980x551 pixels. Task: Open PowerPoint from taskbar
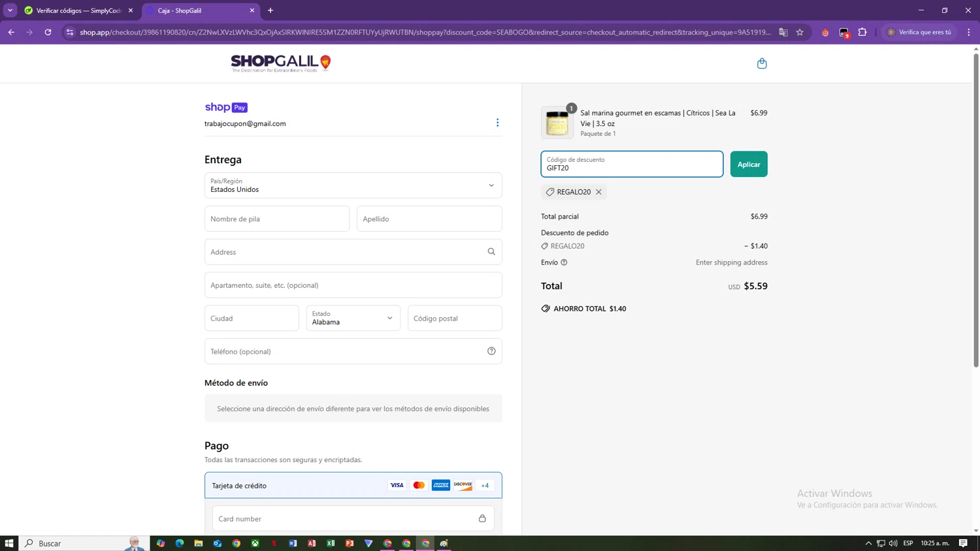pos(350,543)
